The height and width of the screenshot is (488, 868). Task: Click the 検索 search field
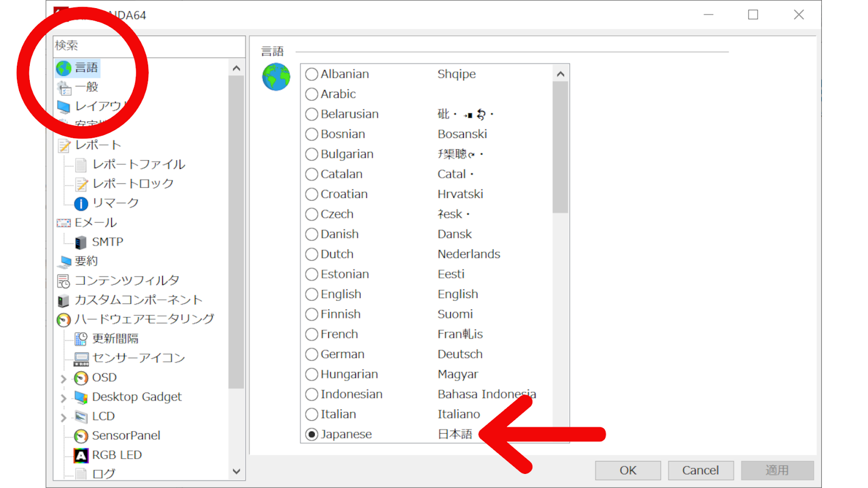pos(149,46)
